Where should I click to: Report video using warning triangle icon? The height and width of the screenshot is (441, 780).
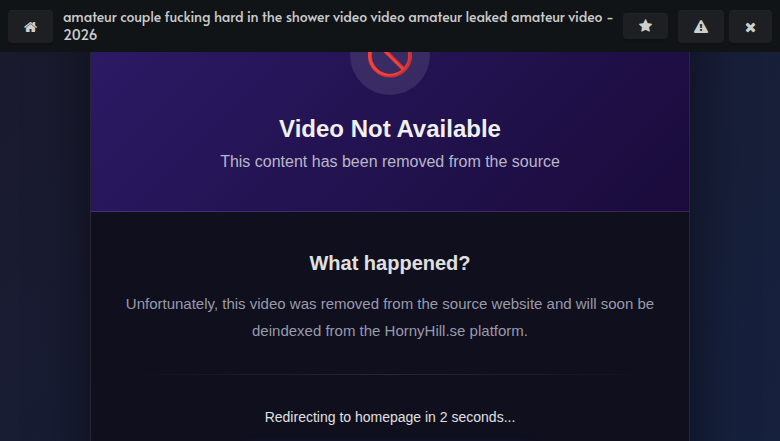click(x=701, y=26)
